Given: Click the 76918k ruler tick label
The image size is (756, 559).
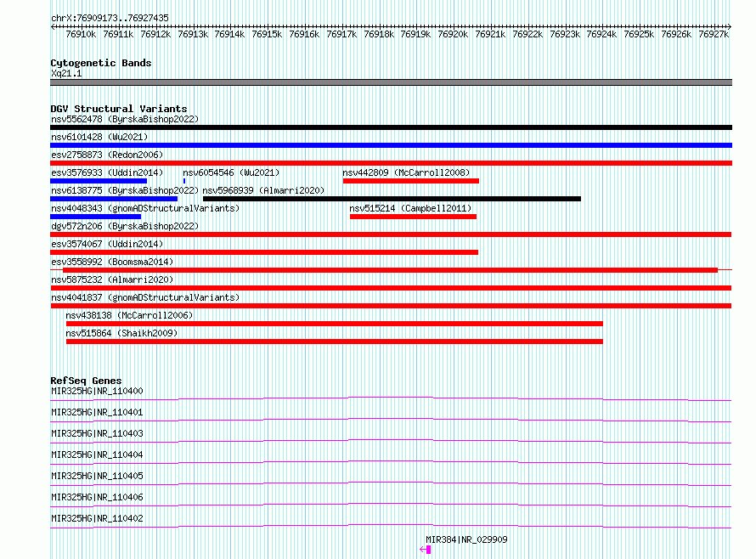Looking at the screenshot, I should [x=379, y=34].
